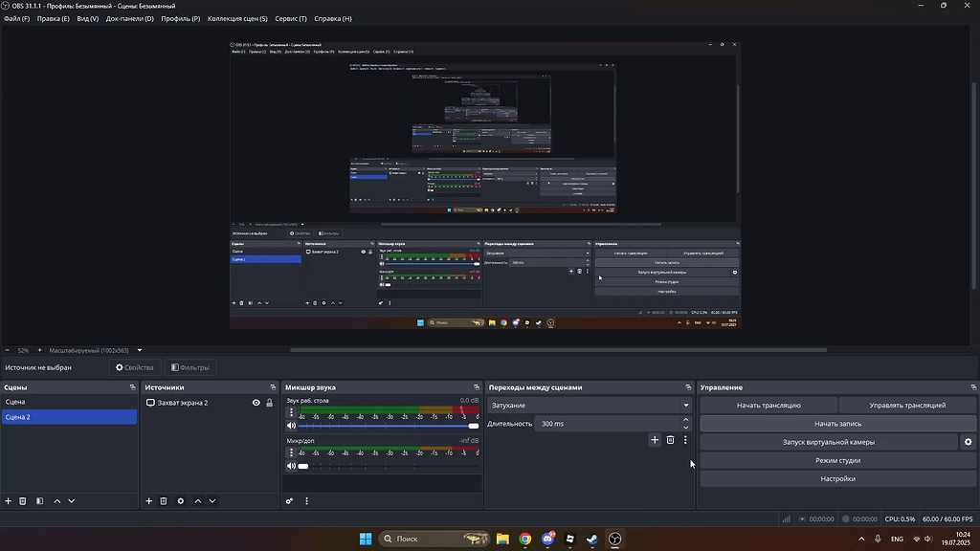Screen dimensions: 980x551
Task: Expand the Затухание transition dropdown
Action: [685, 406]
